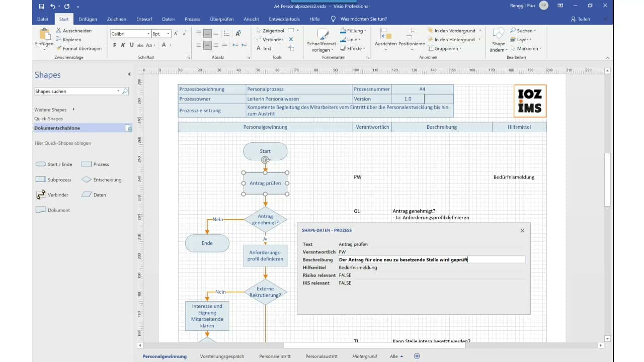
Task: Toggle underline formatting
Action: pos(131,45)
